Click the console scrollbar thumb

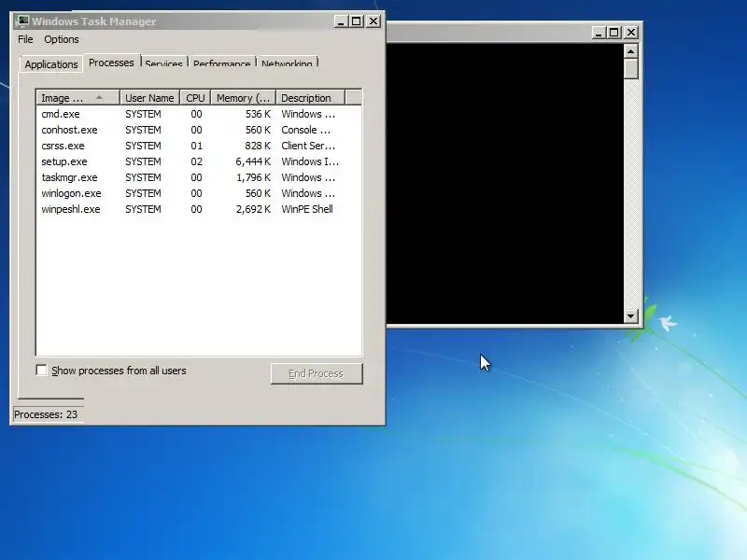631,69
